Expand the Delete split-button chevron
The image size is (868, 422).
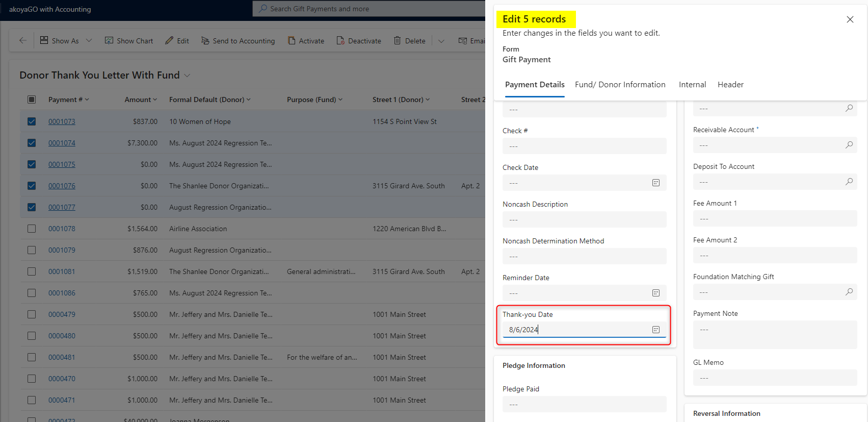(441, 41)
